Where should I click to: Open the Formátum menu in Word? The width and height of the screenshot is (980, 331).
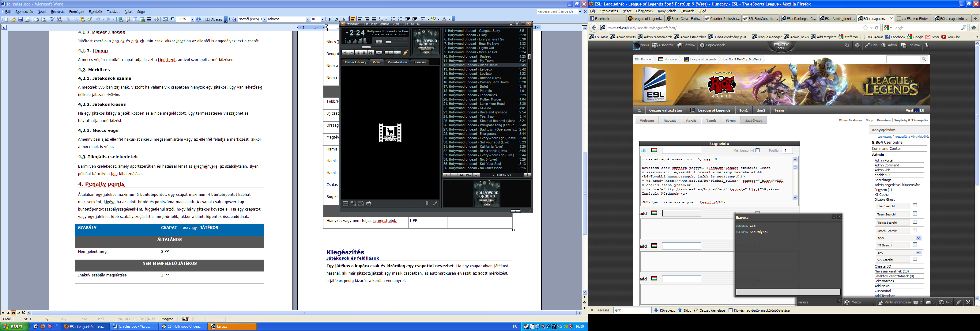(x=77, y=12)
